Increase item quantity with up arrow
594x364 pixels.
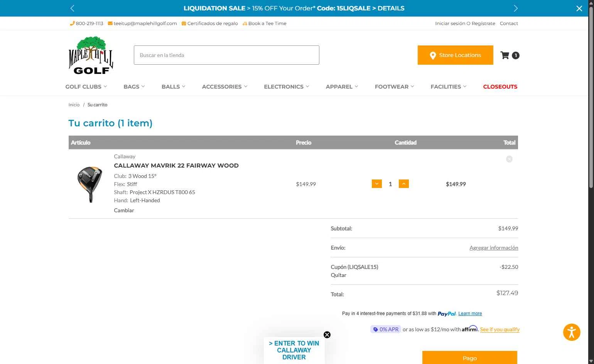point(404,184)
